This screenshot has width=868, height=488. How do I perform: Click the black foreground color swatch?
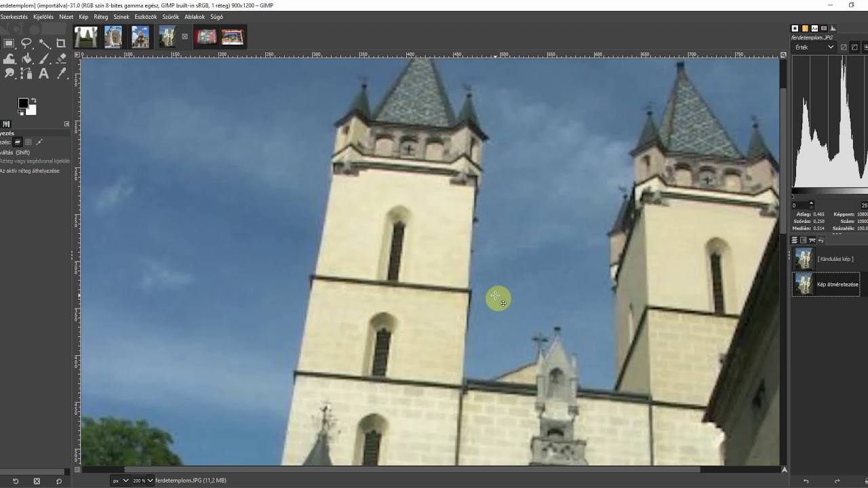(22, 103)
